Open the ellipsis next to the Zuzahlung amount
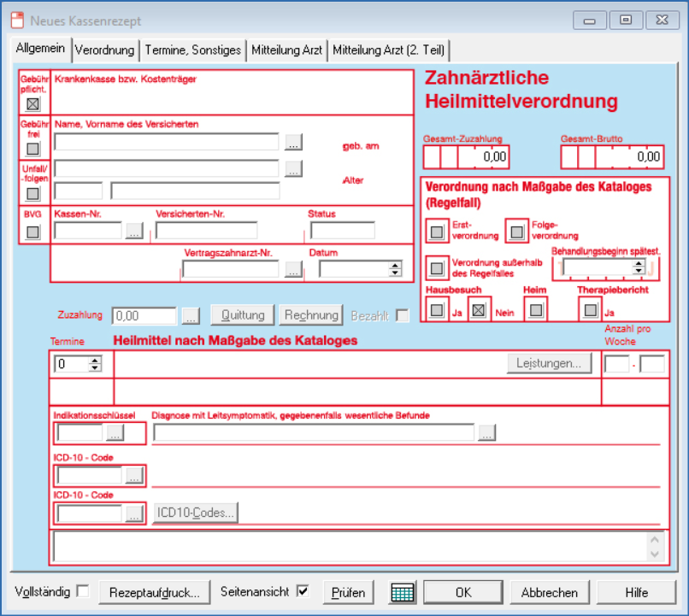Image resolution: width=689 pixels, height=616 pixels. pos(191,315)
